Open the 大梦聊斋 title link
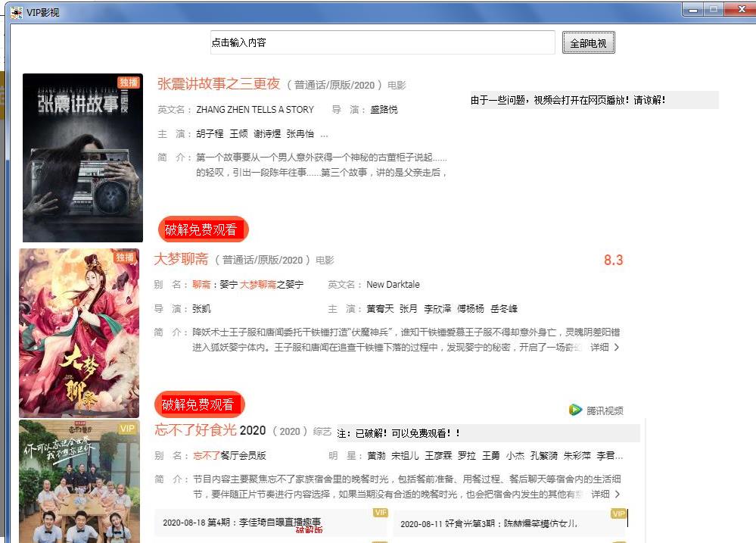The height and width of the screenshot is (543, 756). tap(181, 259)
